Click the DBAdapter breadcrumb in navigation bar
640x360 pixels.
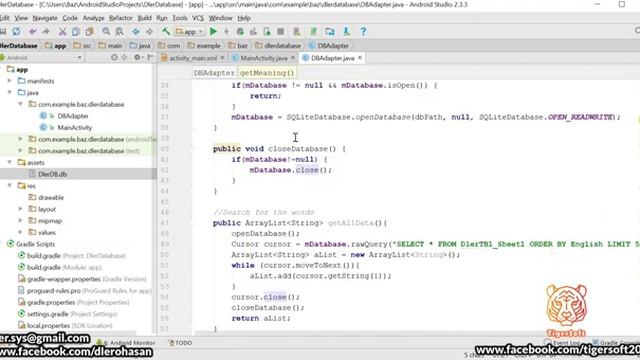coord(329,46)
